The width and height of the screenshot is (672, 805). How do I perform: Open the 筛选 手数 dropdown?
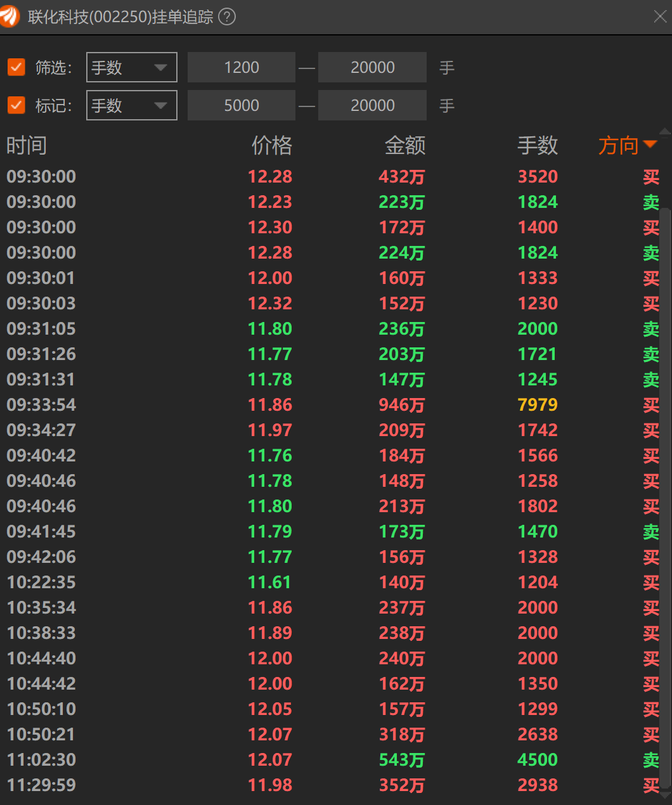tap(132, 67)
